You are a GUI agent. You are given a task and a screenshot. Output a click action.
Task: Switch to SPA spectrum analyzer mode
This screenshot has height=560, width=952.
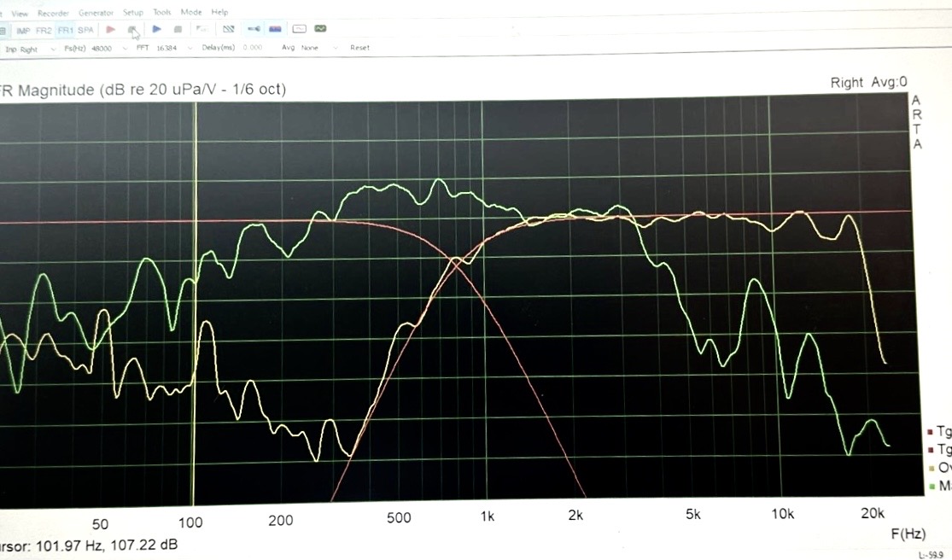85,30
